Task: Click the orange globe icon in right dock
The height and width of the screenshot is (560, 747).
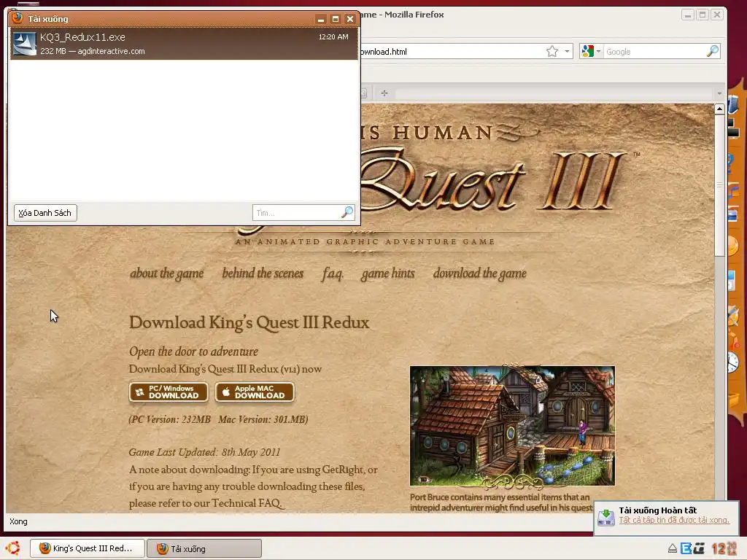Action: 732,246
